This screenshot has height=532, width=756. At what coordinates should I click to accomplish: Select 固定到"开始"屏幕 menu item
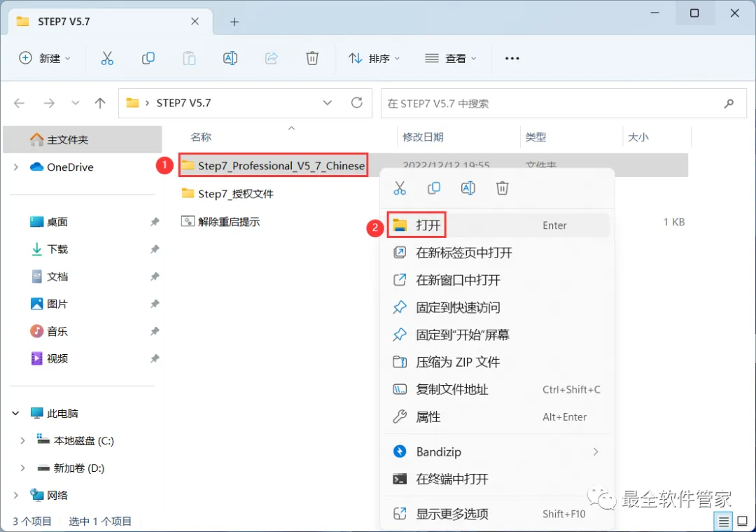498,335
